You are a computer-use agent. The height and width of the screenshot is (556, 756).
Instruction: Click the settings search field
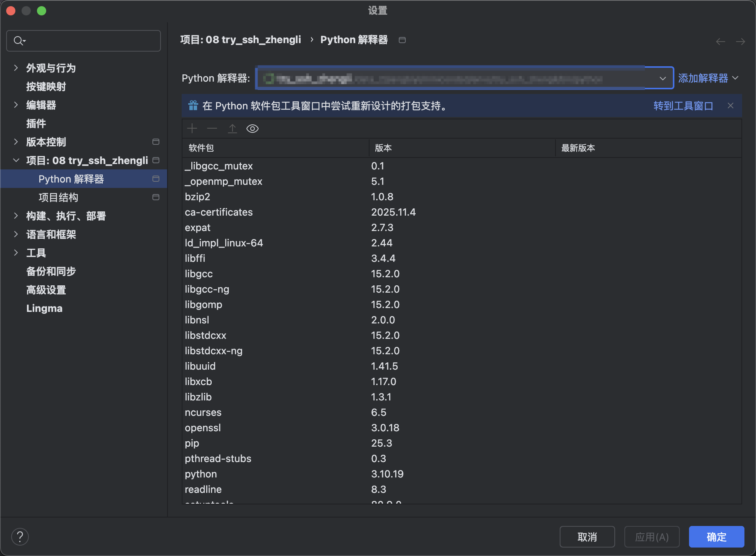coord(89,41)
